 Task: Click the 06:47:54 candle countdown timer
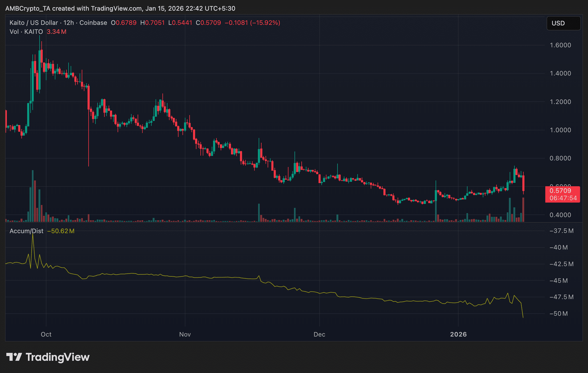[563, 198]
